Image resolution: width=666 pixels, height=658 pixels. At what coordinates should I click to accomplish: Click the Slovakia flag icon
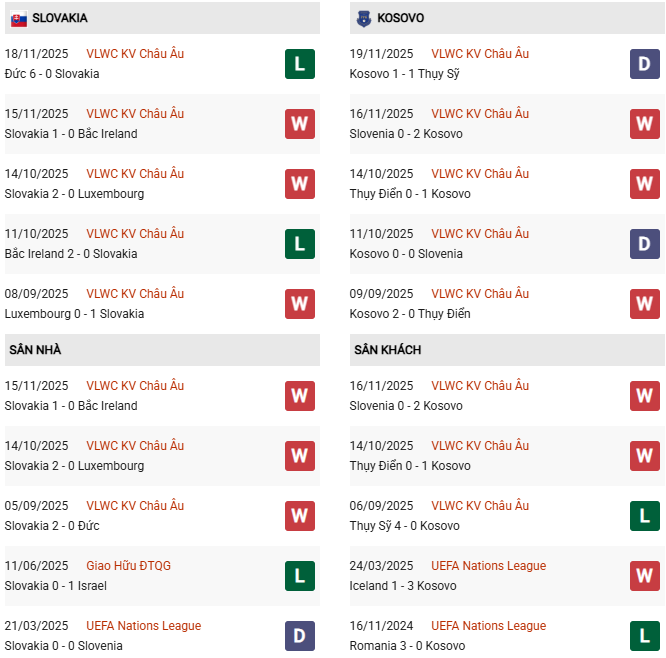click(19, 19)
